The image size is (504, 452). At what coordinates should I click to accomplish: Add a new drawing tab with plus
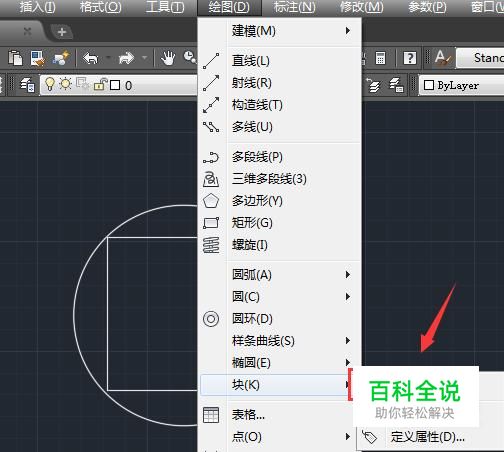pyautogui.click(x=62, y=32)
